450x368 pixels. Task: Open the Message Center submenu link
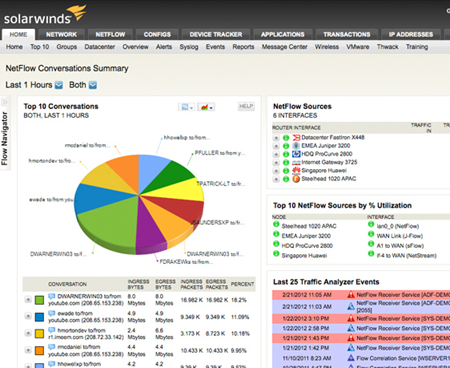tap(284, 47)
